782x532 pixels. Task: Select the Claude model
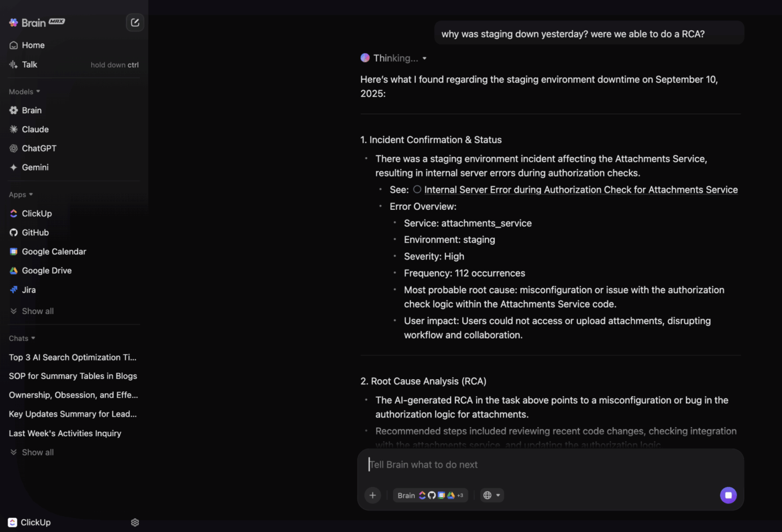click(x=35, y=129)
